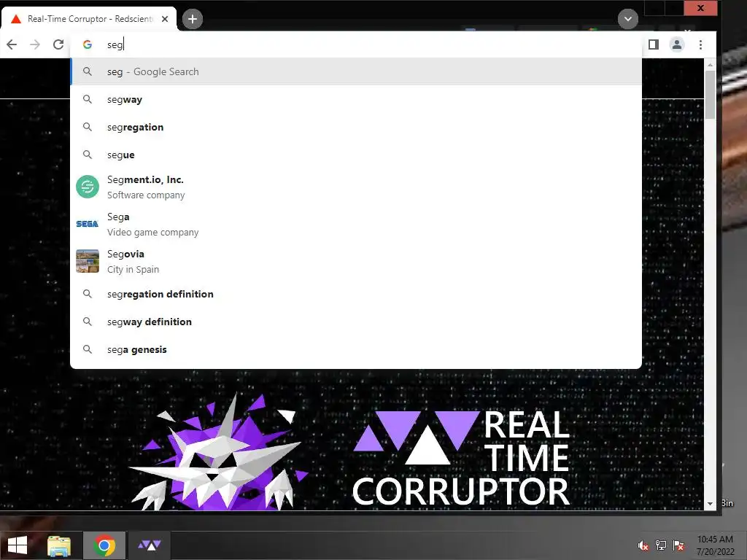Reload the current page
Viewport: 747px width, 560px height.
[58, 44]
